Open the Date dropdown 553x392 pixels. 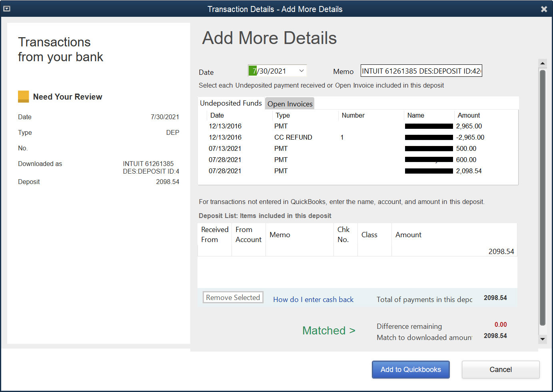click(x=301, y=70)
